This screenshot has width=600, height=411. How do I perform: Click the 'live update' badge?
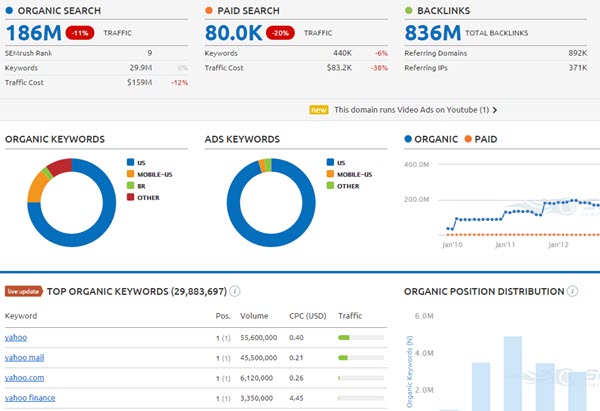click(x=23, y=292)
